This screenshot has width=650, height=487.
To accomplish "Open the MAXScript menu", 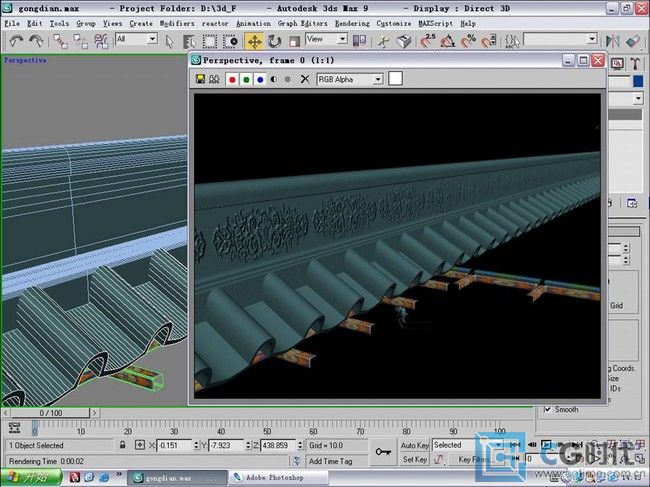I will [435, 23].
